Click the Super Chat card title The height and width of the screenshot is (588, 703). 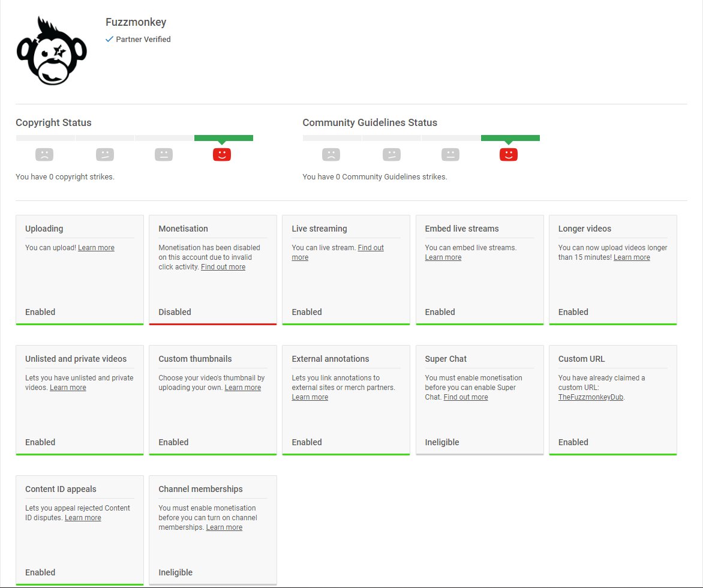pos(446,359)
